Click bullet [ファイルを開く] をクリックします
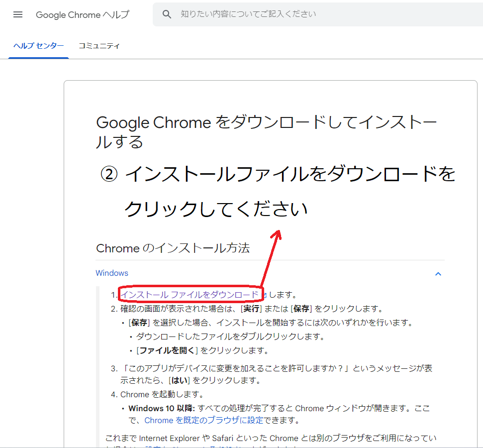The image size is (483, 448). 202,350
